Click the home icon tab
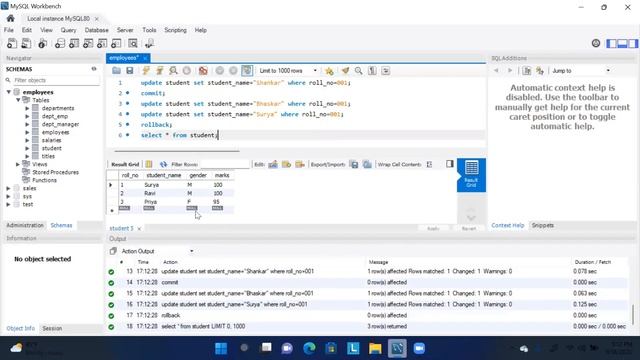This screenshot has width=640, height=360. tap(10, 18)
